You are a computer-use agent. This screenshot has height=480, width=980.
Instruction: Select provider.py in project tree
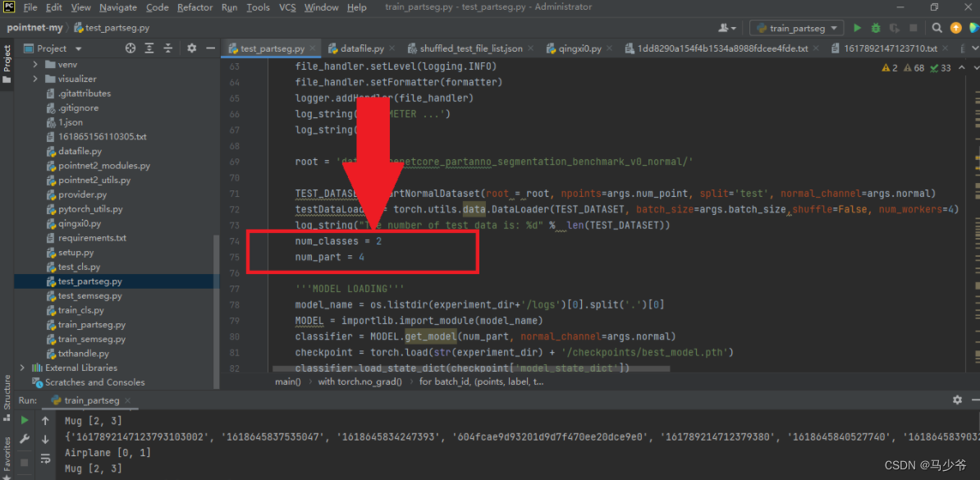83,194
